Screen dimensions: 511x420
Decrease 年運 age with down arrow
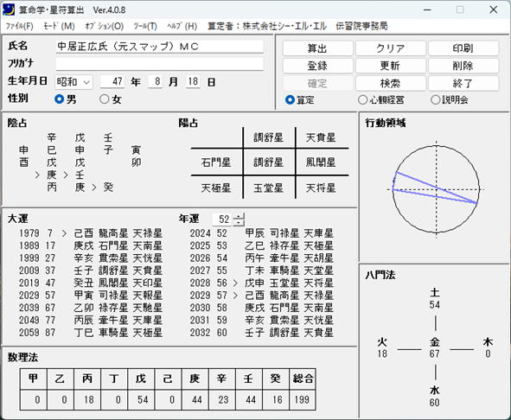coord(239,223)
